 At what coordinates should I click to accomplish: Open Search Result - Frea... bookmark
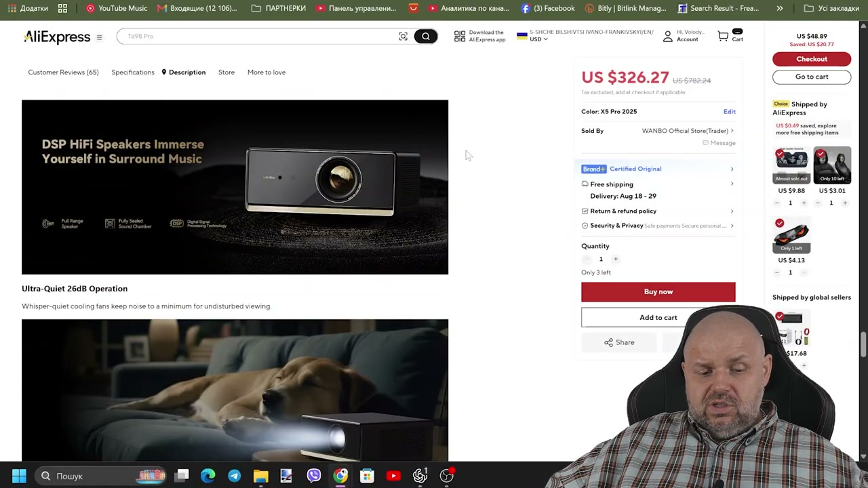pyautogui.click(x=719, y=8)
